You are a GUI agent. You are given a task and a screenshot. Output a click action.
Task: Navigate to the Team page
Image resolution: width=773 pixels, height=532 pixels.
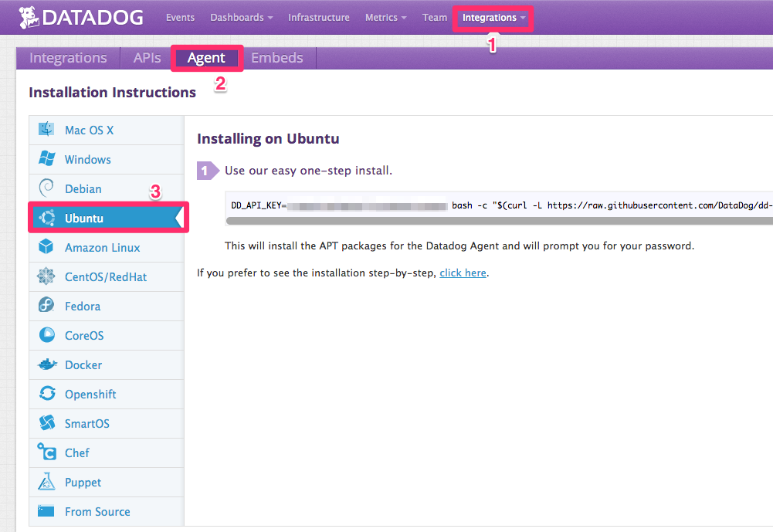tap(434, 17)
